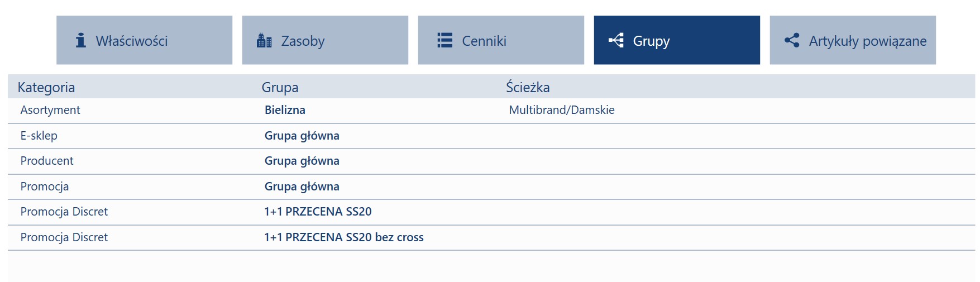980x282 pixels.
Task: Open the Właściwości tab
Action: pos(144,40)
